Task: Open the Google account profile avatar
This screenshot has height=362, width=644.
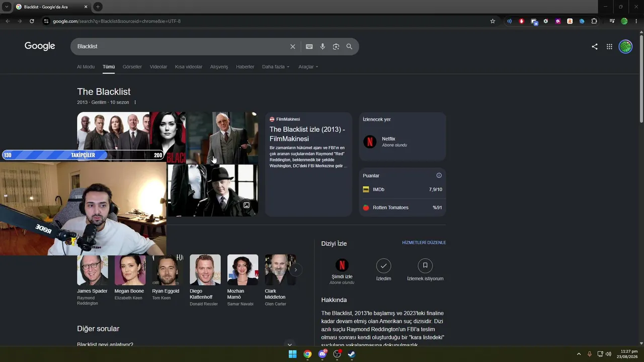Action: pos(625,46)
